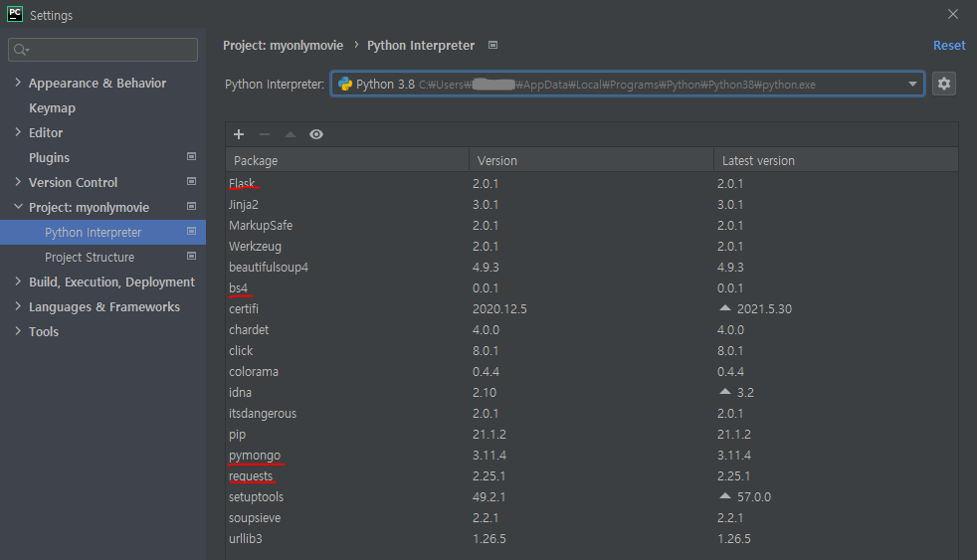Select the urllib3 package row
This screenshot has height=560, width=977.
592,538
